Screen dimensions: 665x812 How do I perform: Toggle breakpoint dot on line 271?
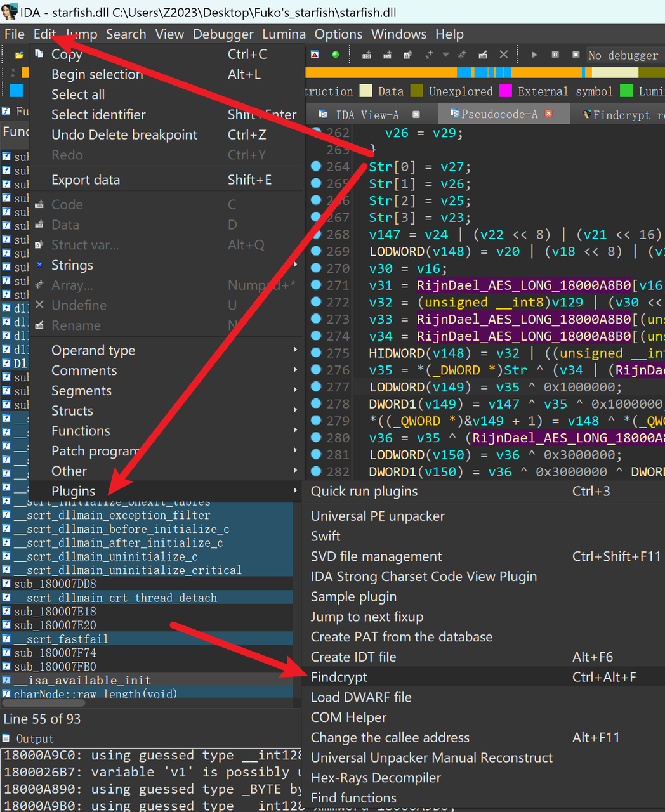(x=316, y=285)
